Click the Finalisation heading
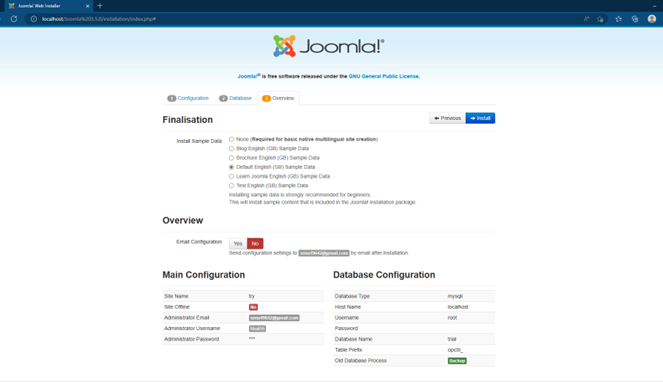This screenshot has width=663, height=382. pyautogui.click(x=188, y=120)
